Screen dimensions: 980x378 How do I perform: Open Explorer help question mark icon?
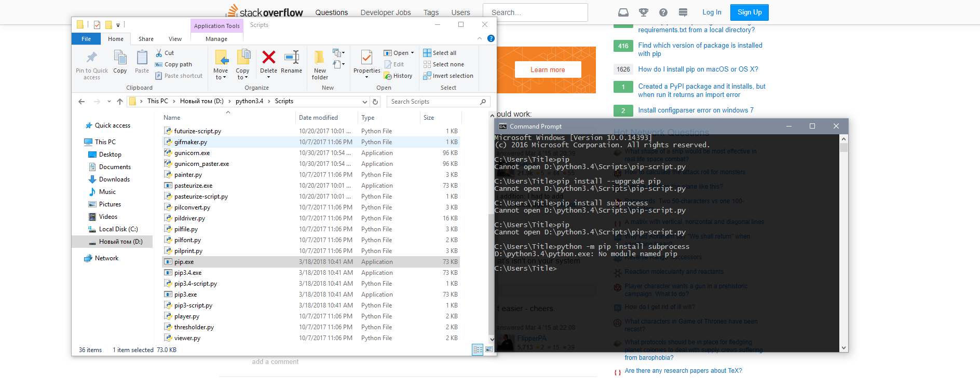pyautogui.click(x=491, y=38)
